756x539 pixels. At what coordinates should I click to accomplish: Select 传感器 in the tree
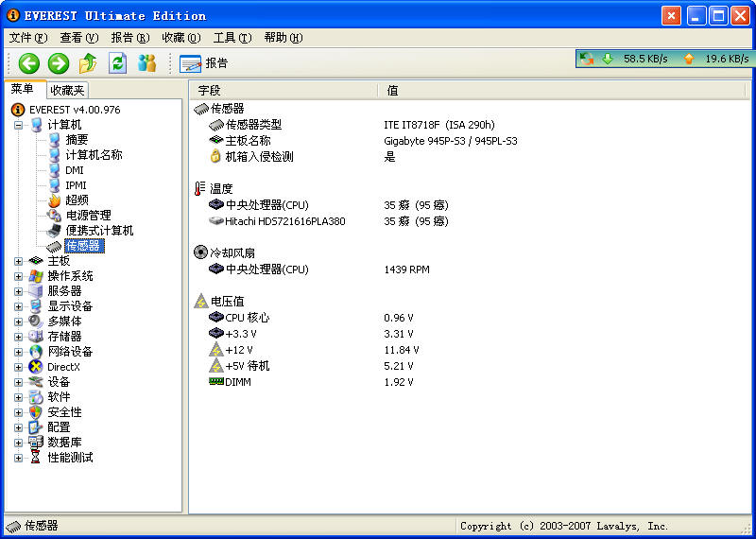84,246
